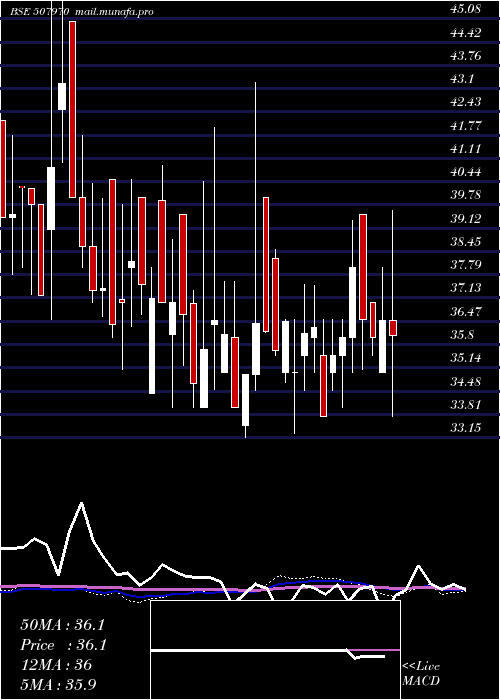Click the 42.43 price axis label
This screenshot has height=700, width=500.
pyautogui.click(x=466, y=102)
